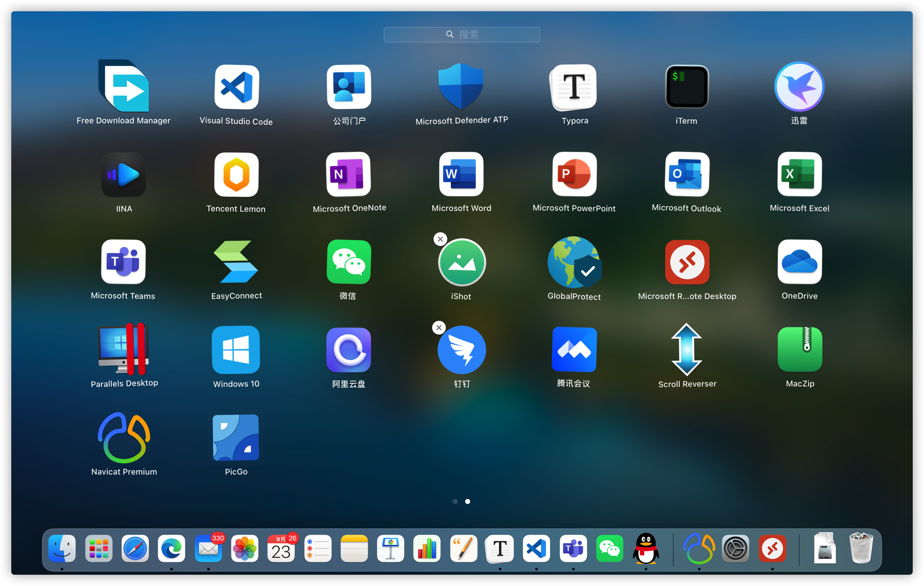Open Calendar showing 23 in the Dock
The image size is (924, 586).
(x=281, y=548)
